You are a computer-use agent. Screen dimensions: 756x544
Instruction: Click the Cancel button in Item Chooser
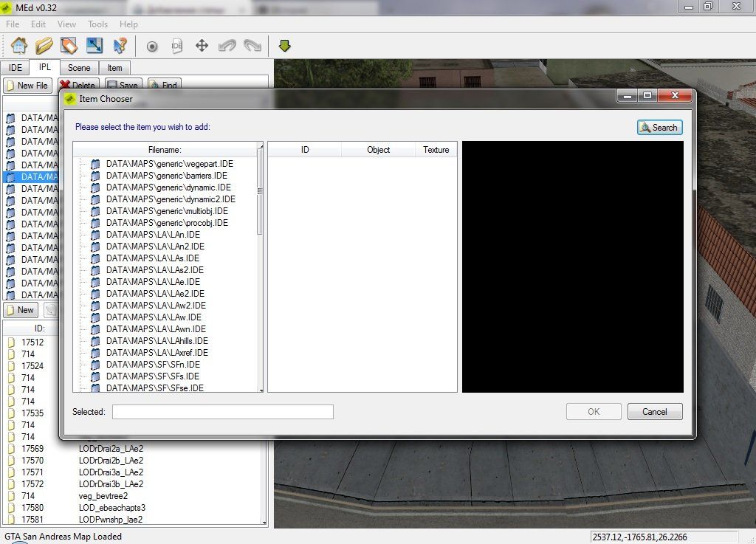655,412
